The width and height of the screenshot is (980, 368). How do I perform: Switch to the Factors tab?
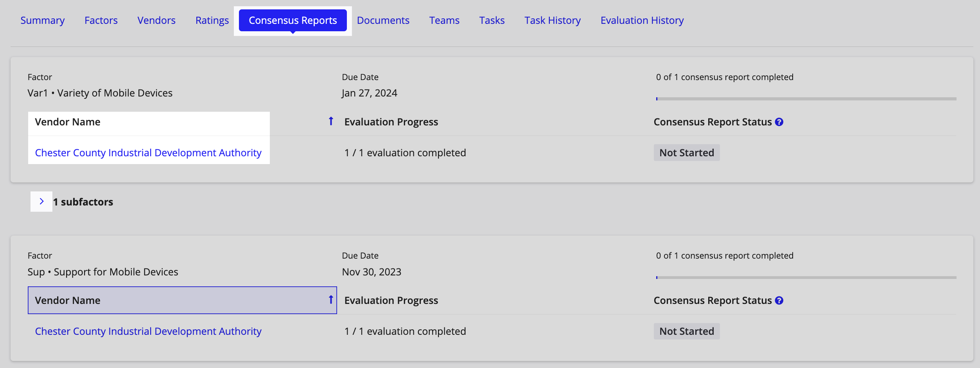(x=101, y=20)
